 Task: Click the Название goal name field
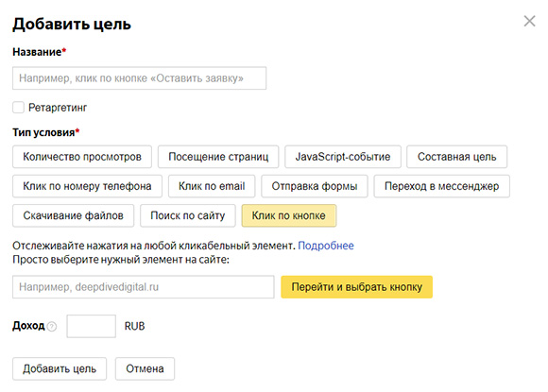tap(139, 77)
